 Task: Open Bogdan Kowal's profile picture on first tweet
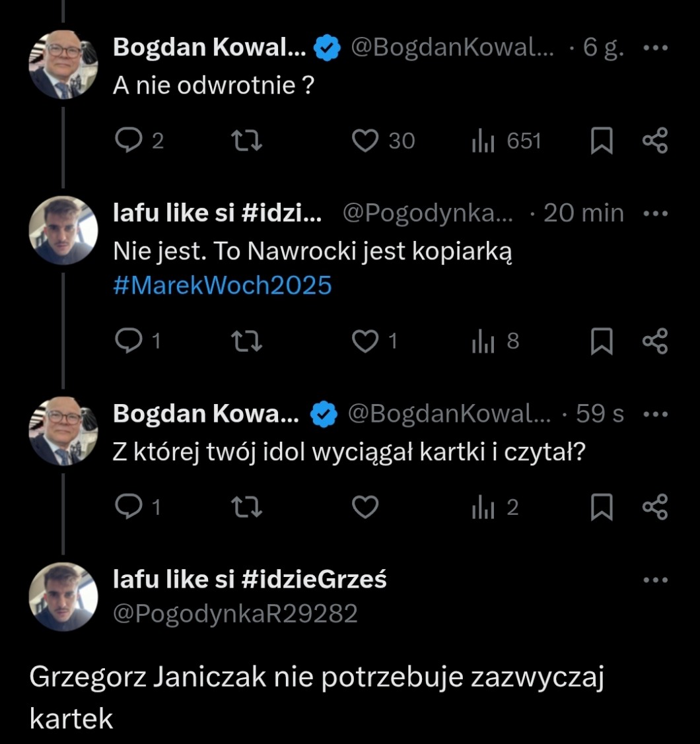[x=63, y=64]
